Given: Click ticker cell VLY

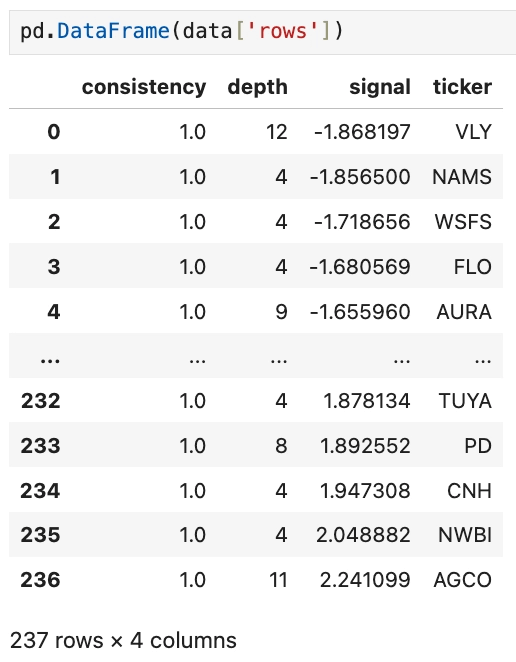Looking at the screenshot, I should (473, 132).
